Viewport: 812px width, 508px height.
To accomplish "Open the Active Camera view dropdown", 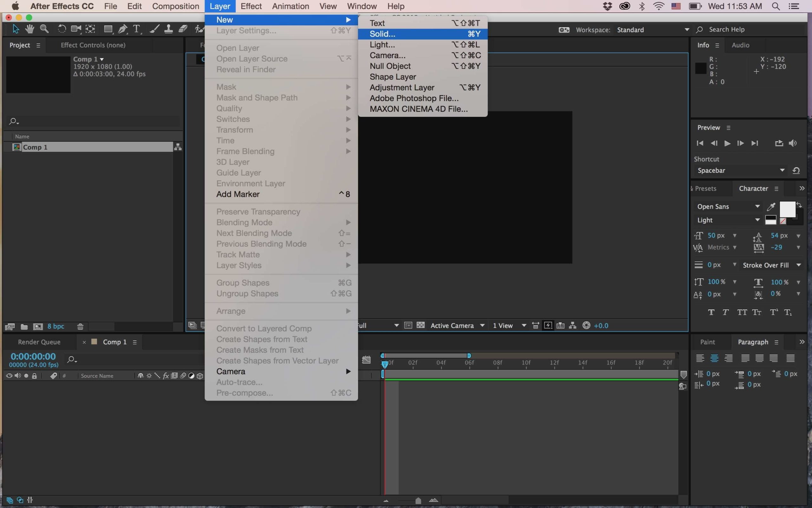I will coord(457,325).
